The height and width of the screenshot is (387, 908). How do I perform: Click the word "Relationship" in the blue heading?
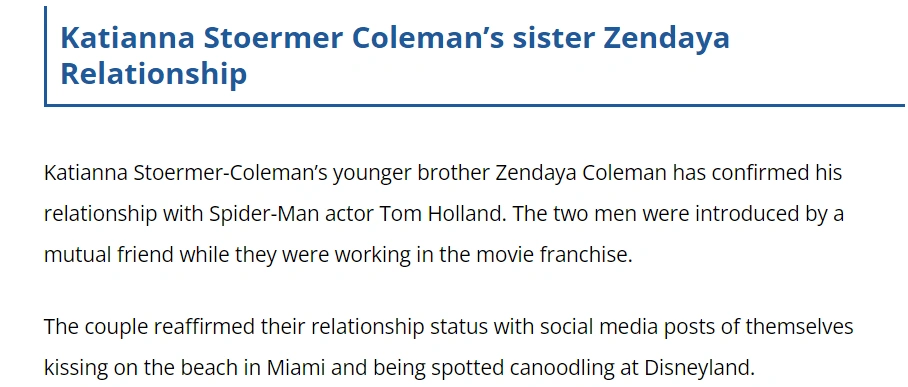(153, 74)
